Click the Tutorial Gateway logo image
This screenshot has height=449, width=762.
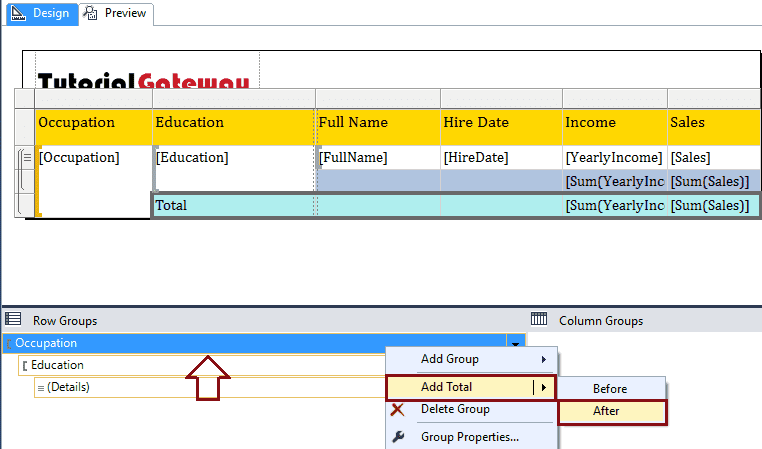[x=144, y=80]
